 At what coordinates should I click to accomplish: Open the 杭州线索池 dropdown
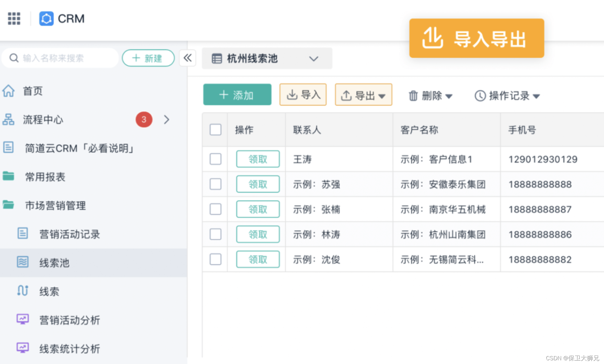click(x=267, y=58)
